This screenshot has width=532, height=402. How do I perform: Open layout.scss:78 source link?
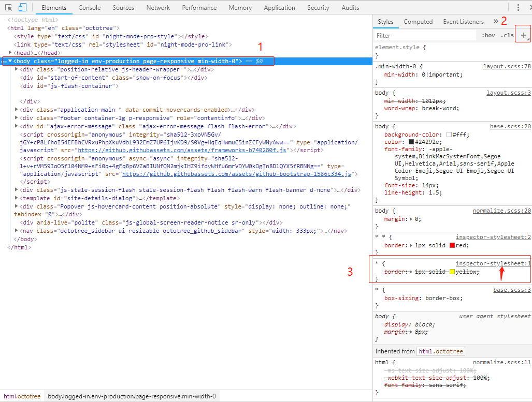[x=507, y=66]
